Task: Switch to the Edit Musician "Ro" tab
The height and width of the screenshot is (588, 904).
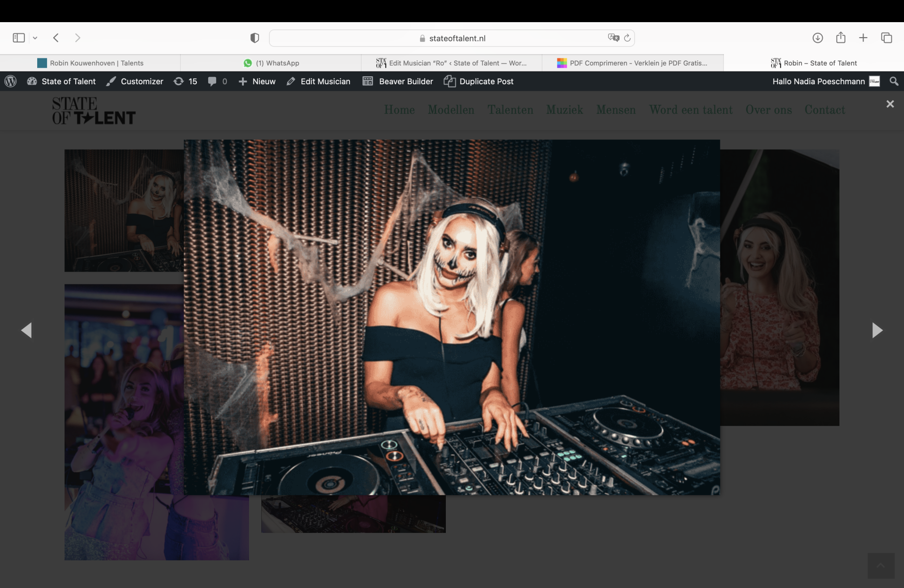Action: (x=452, y=63)
